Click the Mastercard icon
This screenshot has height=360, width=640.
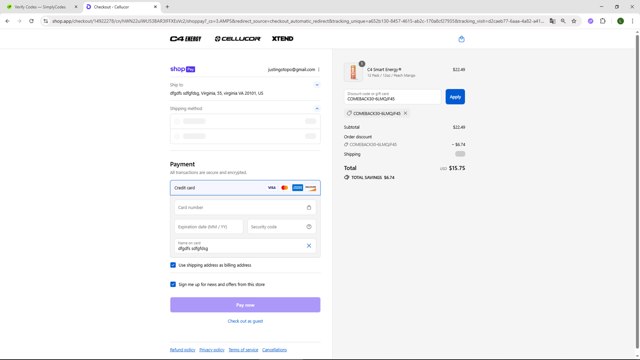point(284,188)
